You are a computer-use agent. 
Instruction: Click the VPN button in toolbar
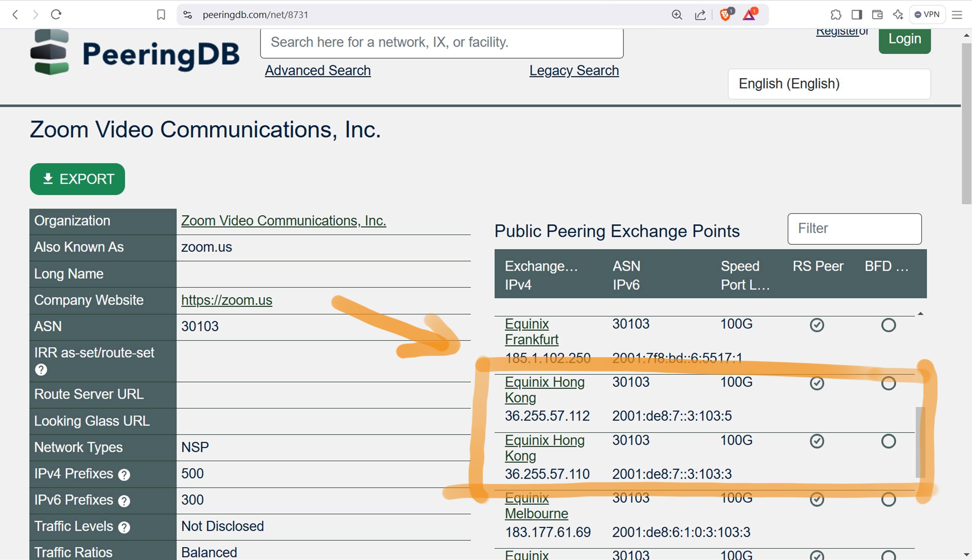927,15
